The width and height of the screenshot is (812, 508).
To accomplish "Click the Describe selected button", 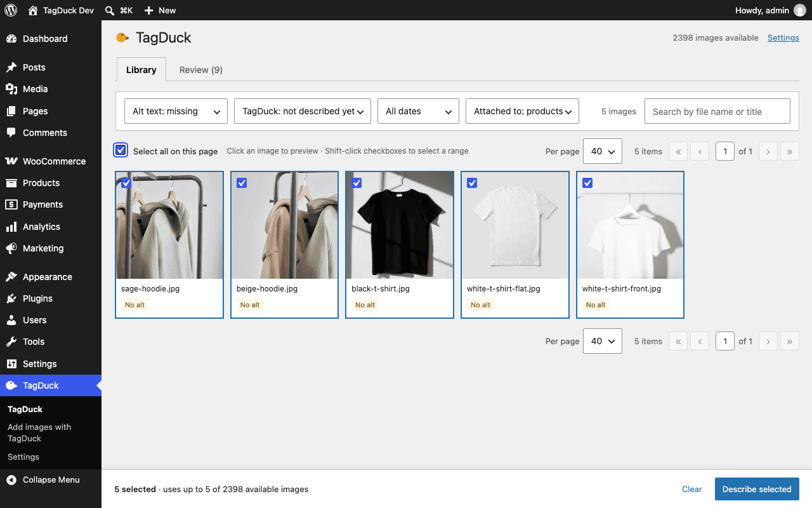I will [x=757, y=489].
